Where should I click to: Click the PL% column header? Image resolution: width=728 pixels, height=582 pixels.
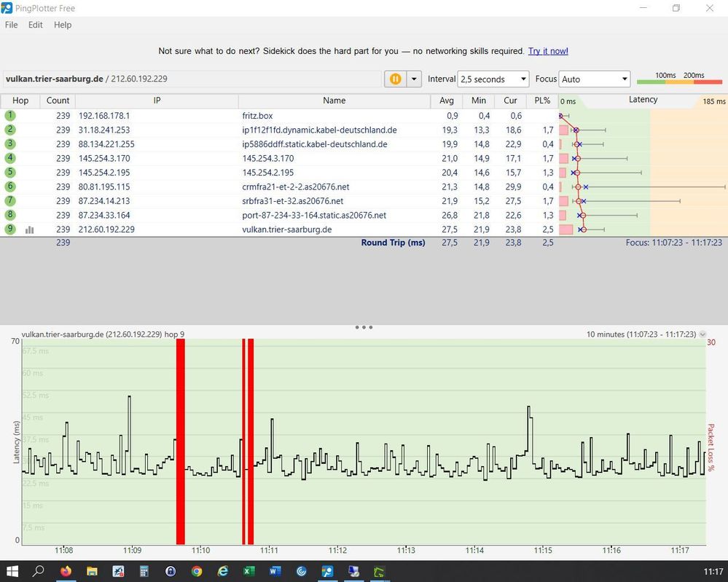coord(542,101)
